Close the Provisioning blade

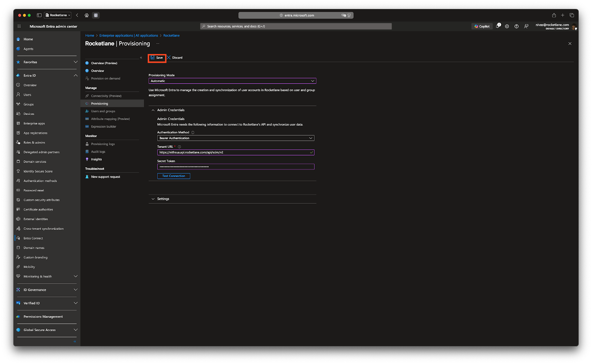(x=570, y=44)
